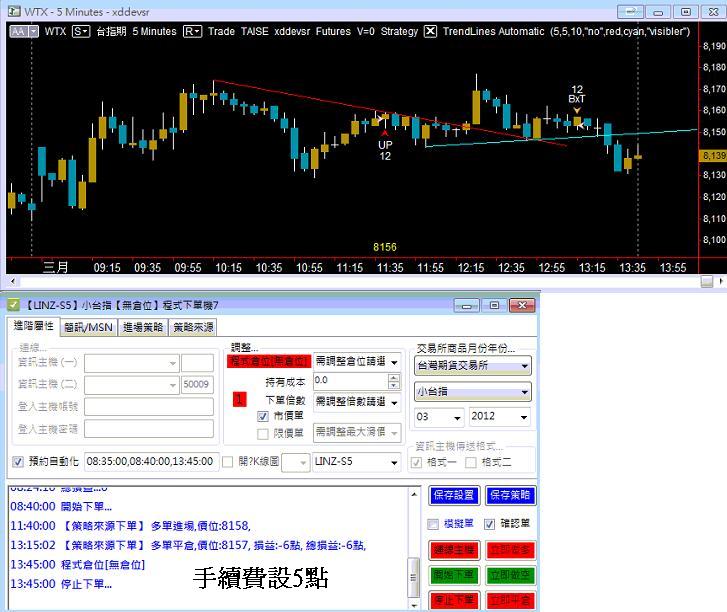
Task: Toggle the 預約自動化 checkbox
Action: click(18, 462)
